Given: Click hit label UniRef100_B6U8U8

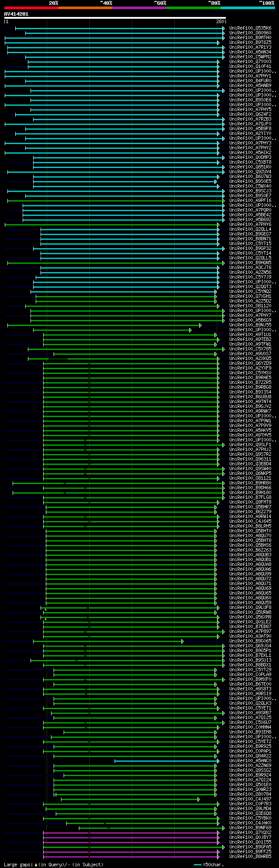Looking at the screenshot, I should (x=250, y=397).
